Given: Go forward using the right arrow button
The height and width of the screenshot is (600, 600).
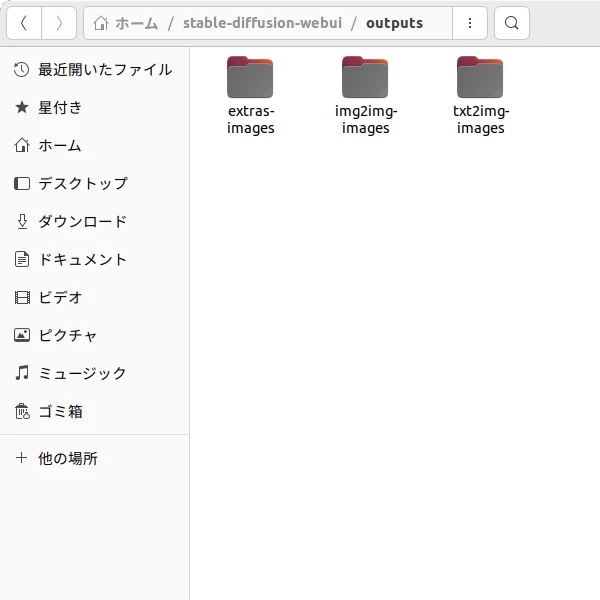Looking at the screenshot, I should click(59, 23).
